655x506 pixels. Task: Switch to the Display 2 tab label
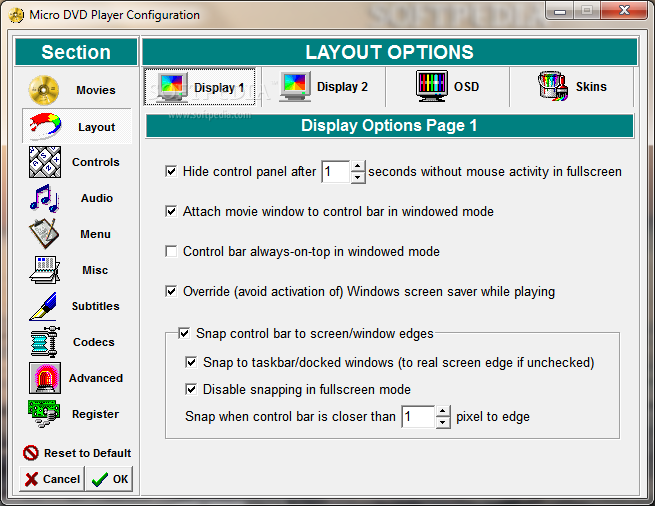tap(343, 86)
